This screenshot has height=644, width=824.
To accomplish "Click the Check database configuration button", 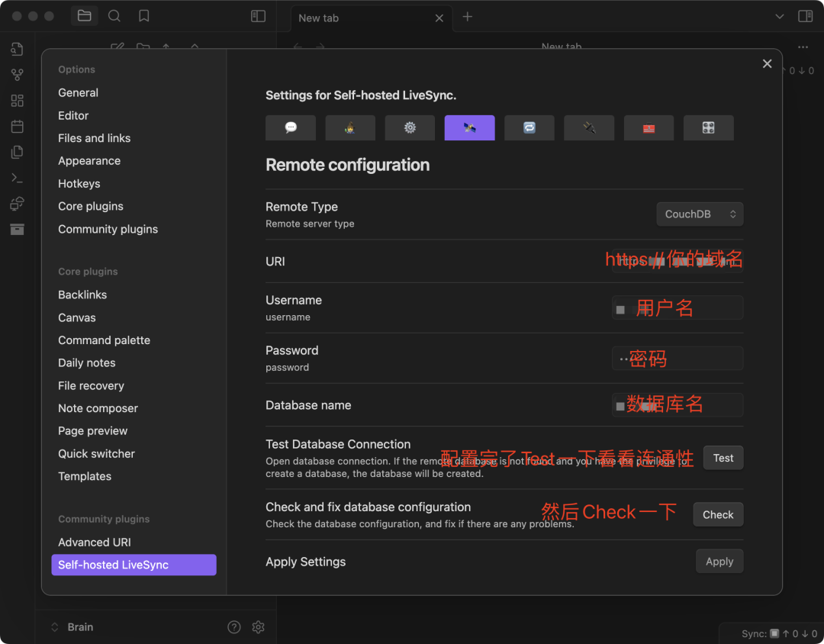I will tap(718, 515).
